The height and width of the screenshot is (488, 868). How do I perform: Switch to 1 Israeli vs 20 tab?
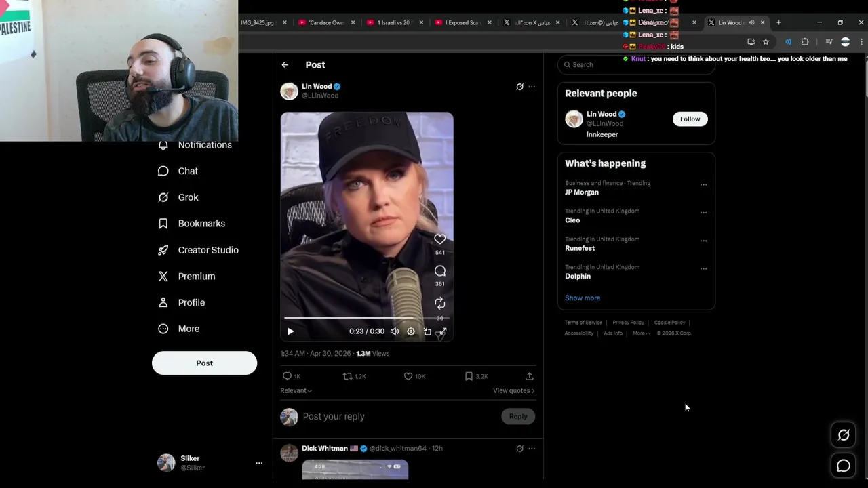pyautogui.click(x=395, y=23)
